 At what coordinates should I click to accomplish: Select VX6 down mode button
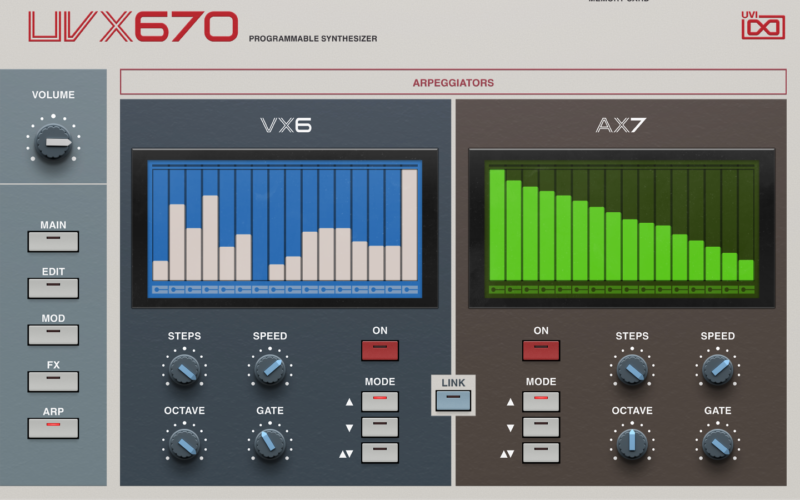(380, 427)
